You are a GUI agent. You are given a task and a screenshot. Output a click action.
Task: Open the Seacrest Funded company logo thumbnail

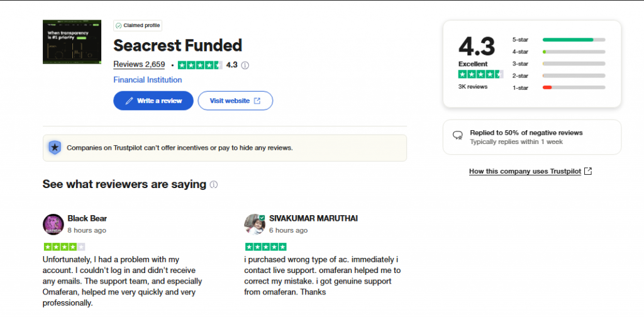[72, 42]
